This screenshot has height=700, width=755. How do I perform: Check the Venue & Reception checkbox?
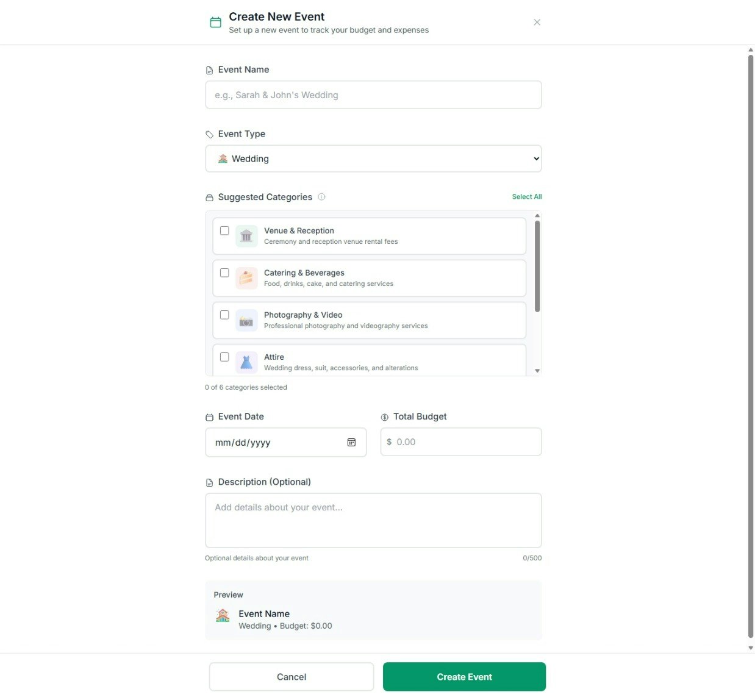(x=224, y=230)
